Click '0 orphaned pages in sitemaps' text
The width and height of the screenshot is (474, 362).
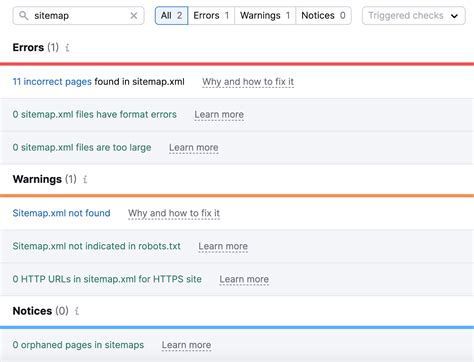click(78, 345)
